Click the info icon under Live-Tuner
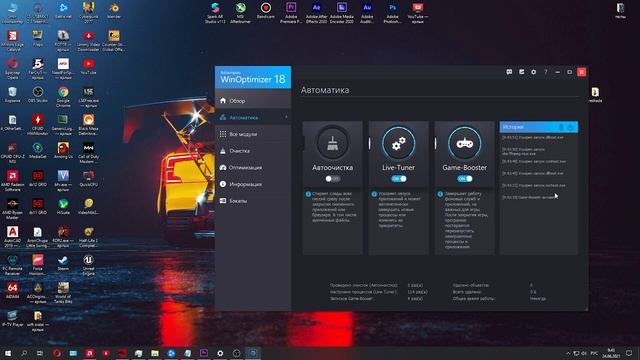Screen dimensions: 640x360 [374, 194]
